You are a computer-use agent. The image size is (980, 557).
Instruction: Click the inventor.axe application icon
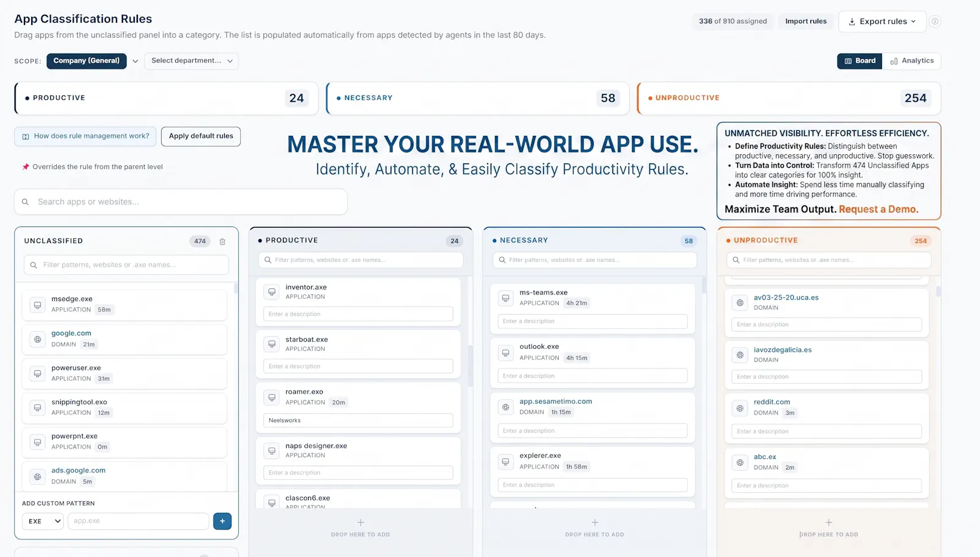point(272,292)
